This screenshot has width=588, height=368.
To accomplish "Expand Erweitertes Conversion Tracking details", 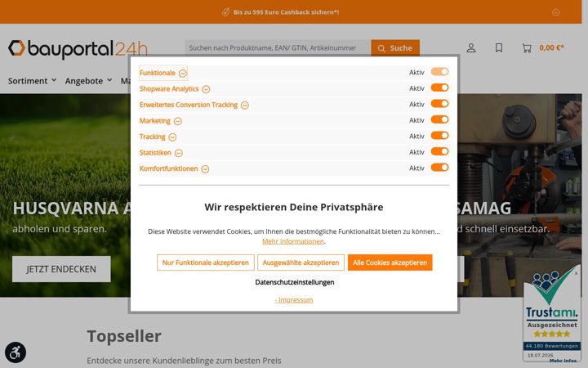I will [194, 105].
